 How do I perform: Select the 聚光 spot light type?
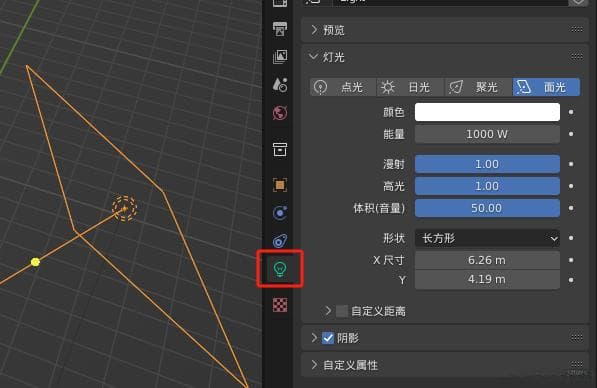click(x=478, y=87)
